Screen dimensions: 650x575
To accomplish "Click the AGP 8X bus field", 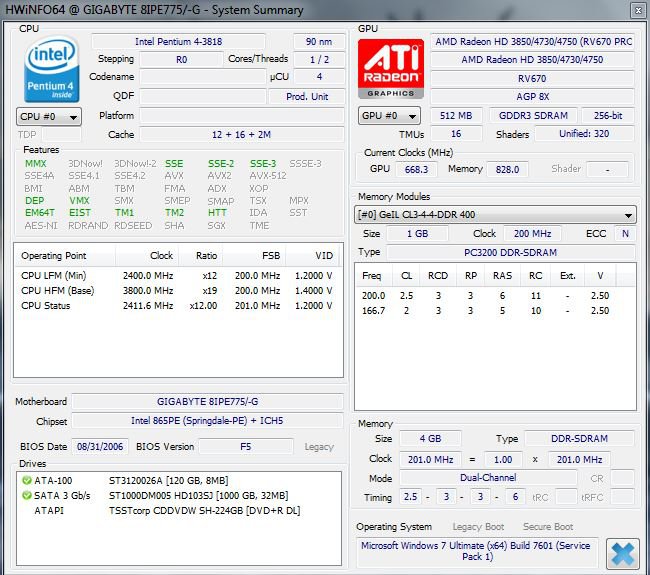I will tap(532, 97).
